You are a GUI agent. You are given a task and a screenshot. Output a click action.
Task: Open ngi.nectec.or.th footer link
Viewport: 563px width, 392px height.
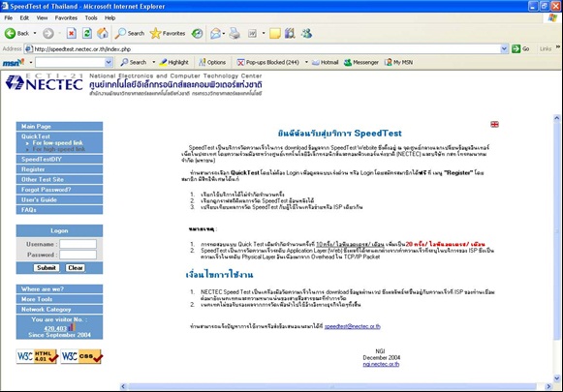(x=381, y=364)
